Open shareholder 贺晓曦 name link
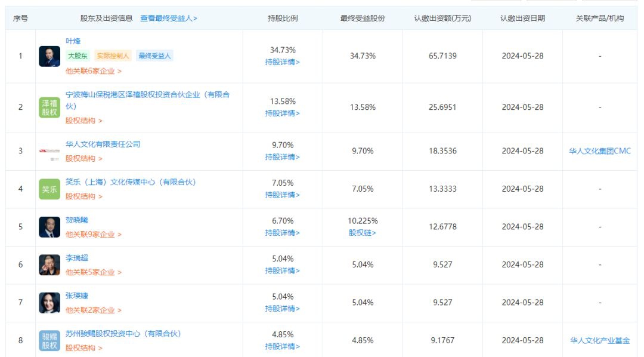Screen dimensions: 644x357 pos(77,220)
